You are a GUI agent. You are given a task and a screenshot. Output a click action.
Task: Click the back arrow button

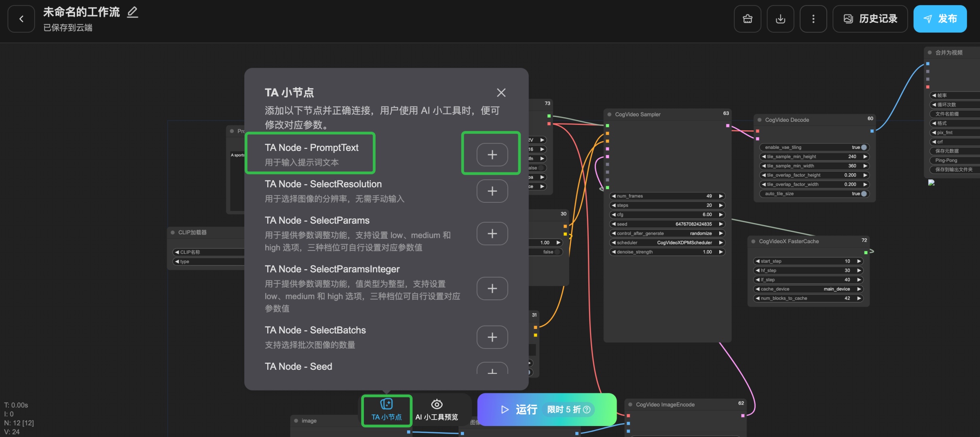(x=21, y=19)
